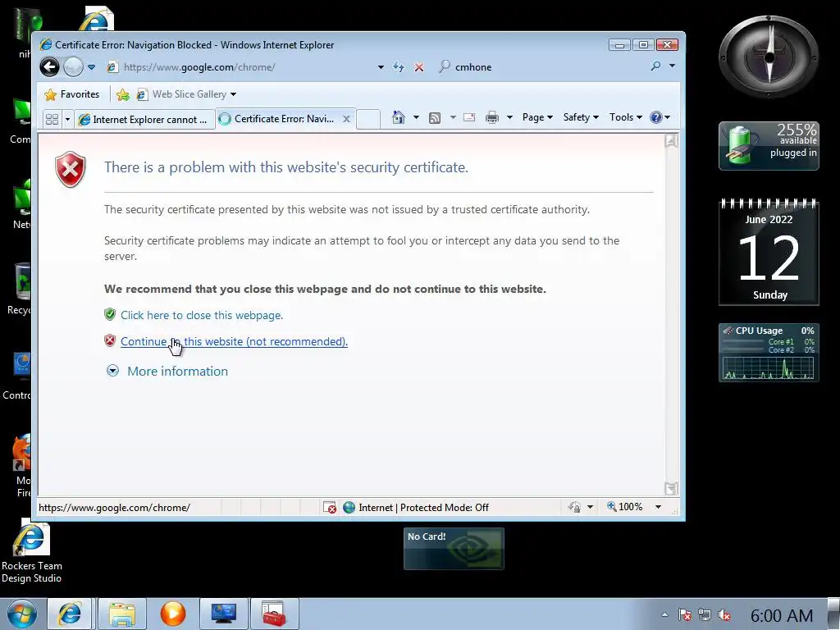Click Action Center flag tray icon
840x630 pixels.
click(685, 615)
